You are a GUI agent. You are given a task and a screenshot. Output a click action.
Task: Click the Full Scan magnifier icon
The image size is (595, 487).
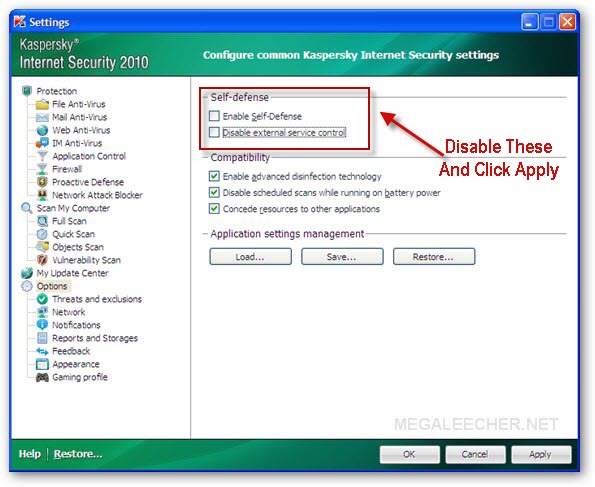(42, 221)
